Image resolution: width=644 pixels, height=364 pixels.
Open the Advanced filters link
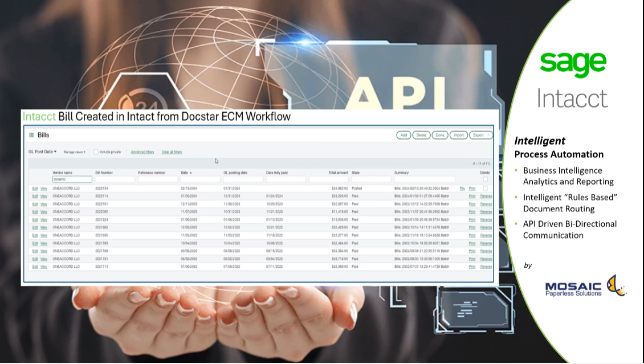tap(142, 152)
